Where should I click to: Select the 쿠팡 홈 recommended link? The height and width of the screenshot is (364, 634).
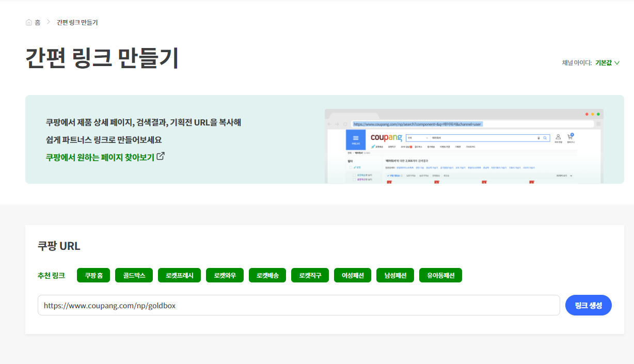click(x=93, y=276)
